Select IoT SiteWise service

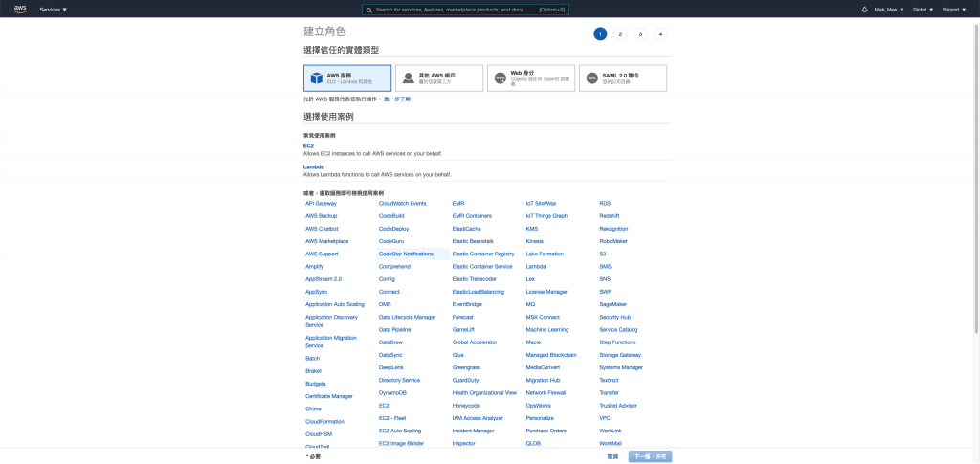(x=542, y=204)
